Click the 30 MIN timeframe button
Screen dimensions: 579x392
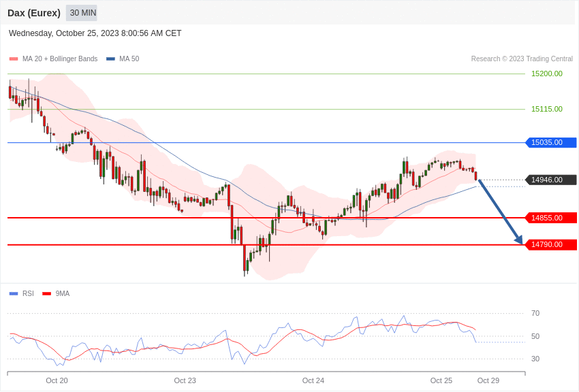[82, 13]
